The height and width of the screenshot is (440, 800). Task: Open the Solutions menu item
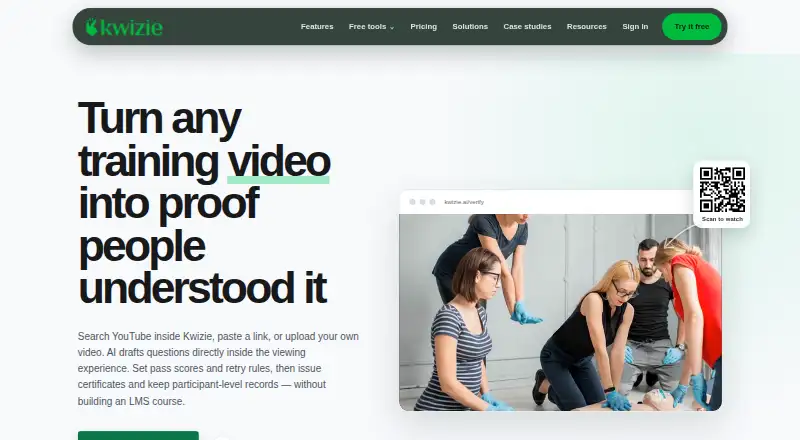tap(470, 27)
